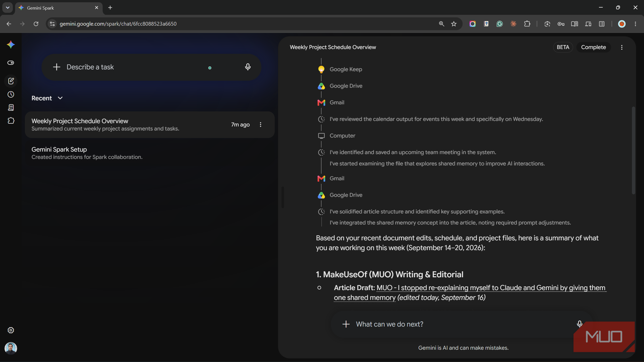Open Gemini Spark Setup task
The image size is (644, 362).
coord(150,153)
